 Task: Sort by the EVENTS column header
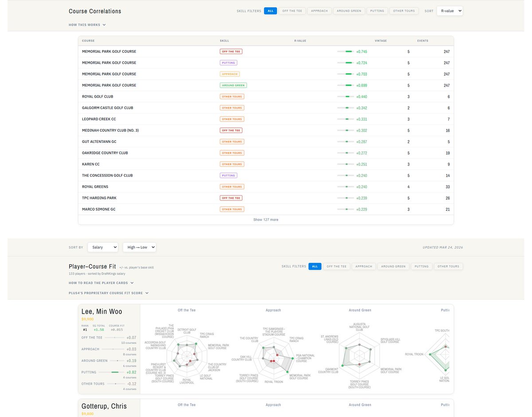coord(422,41)
